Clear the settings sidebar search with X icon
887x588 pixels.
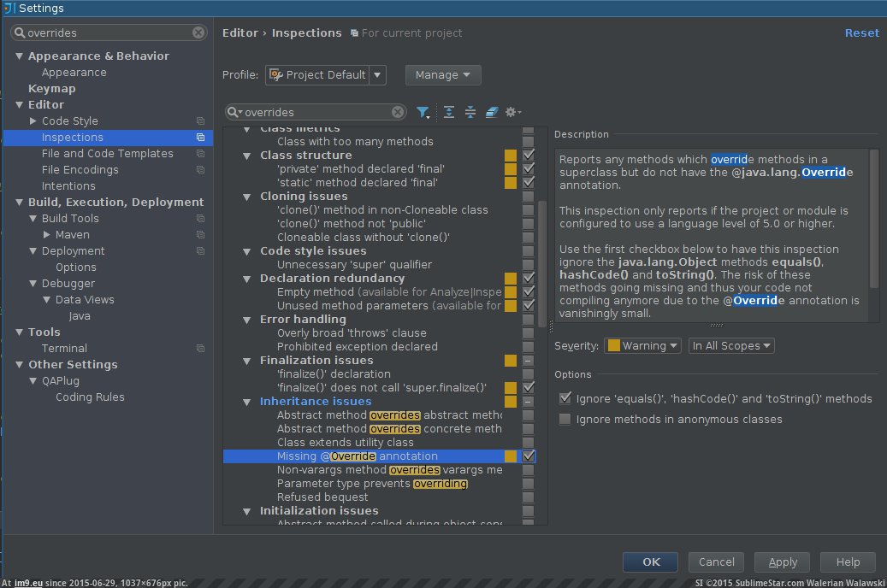tap(198, 32)
